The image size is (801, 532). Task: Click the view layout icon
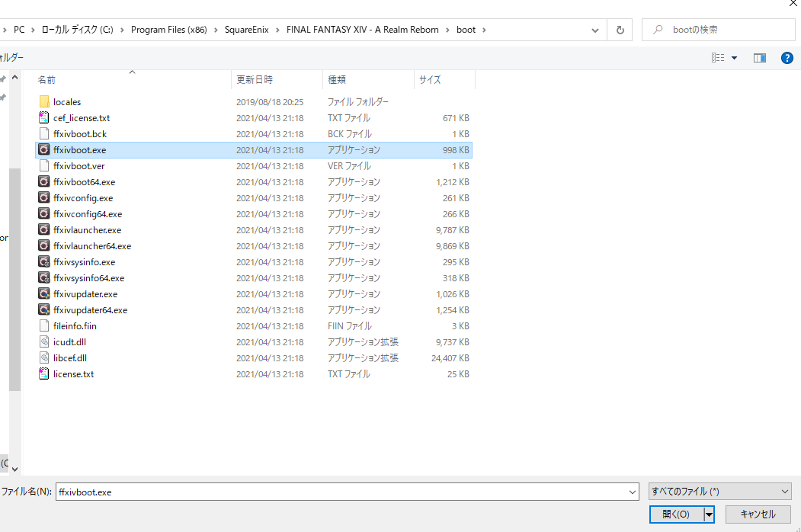[x=718, y=58]
